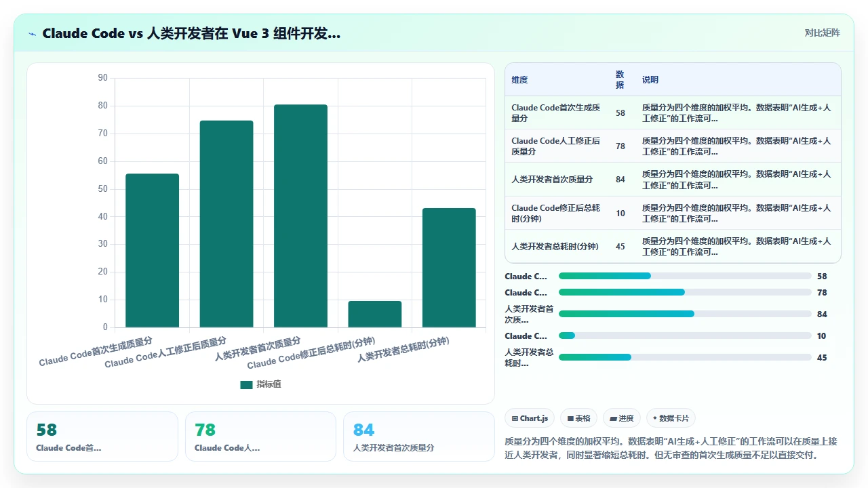This screenshot has width=868, height=488.
Task: Click the Claude Code首次生成质量分 chart bar
Action: pos(153,250)
